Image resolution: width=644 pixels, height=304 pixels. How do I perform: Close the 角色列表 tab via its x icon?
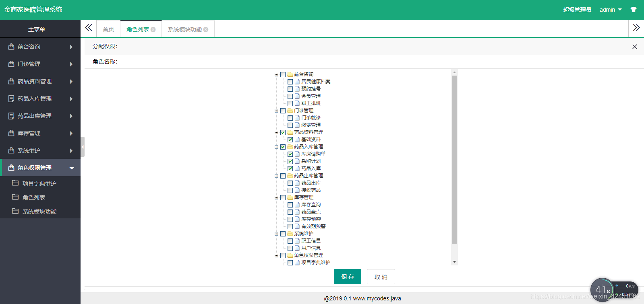pos(153,30)
